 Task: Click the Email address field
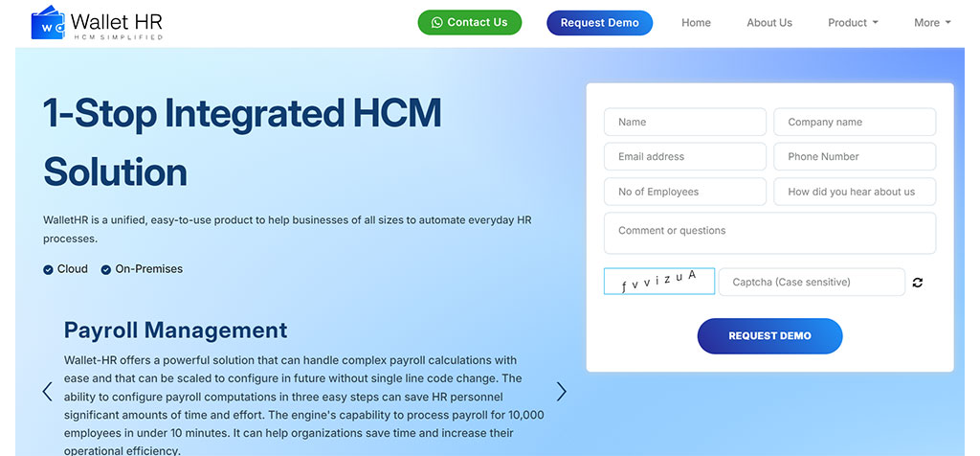[685, 156]
